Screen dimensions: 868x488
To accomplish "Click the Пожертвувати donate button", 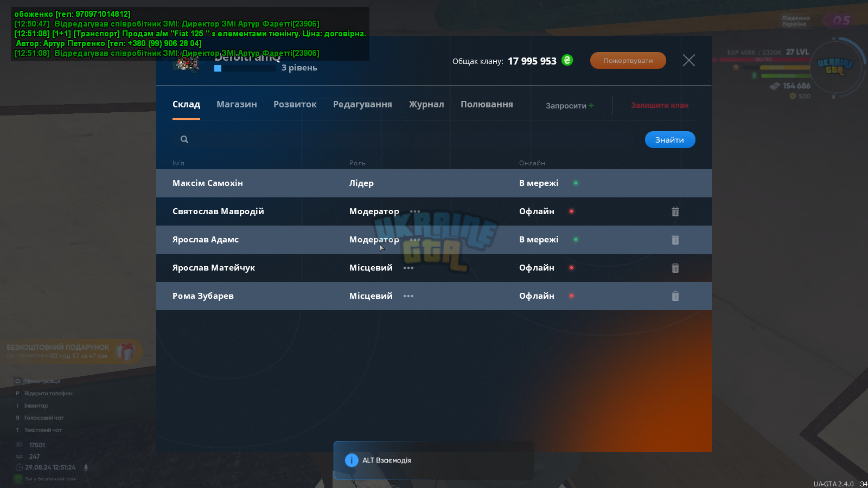I will 628,60.
